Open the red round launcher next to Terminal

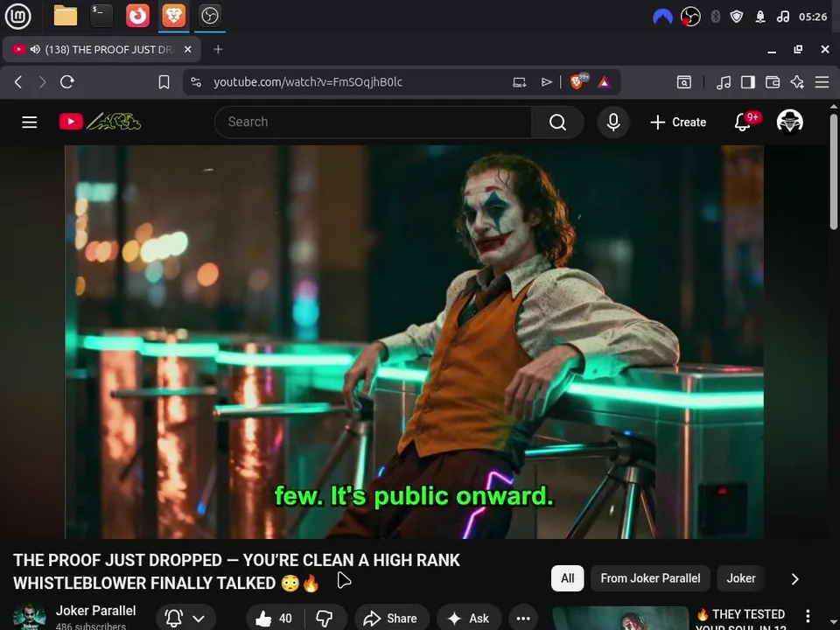pyautogui.click(x=137, y=16)
